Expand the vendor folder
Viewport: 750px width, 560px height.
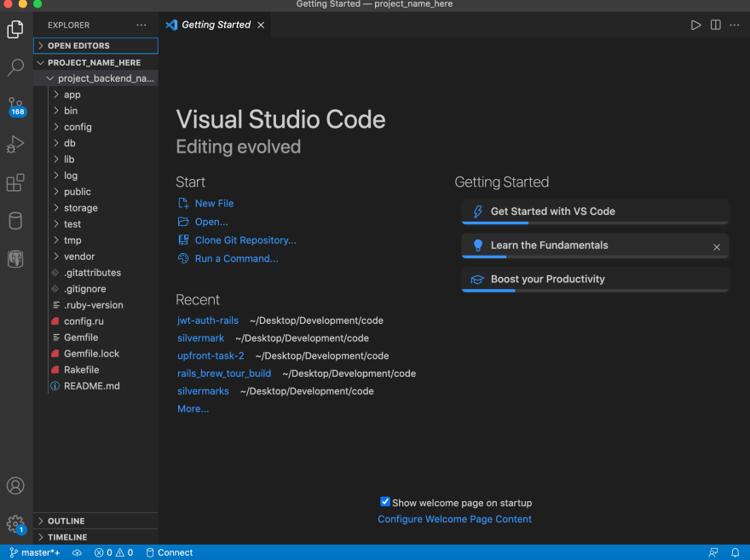point(95,257)
